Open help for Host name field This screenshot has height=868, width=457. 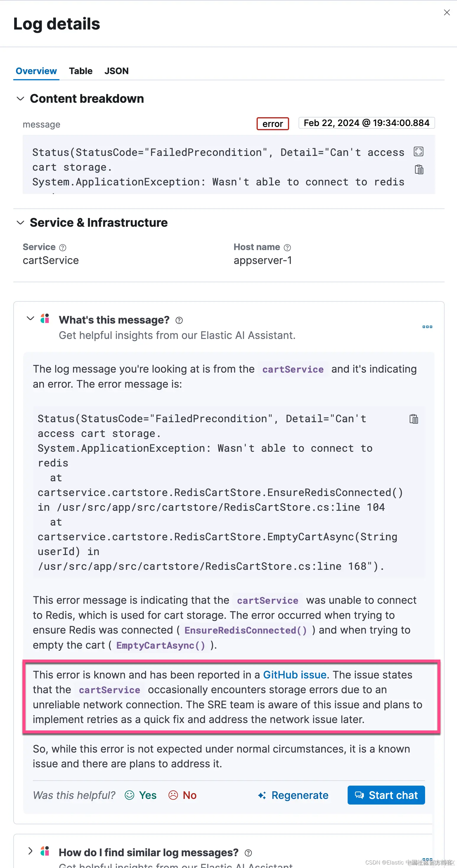click(x=287, y=248)
